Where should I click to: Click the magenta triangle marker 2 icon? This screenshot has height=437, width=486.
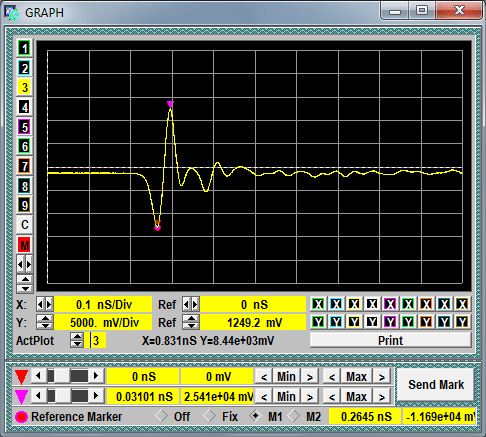point(21,397)
